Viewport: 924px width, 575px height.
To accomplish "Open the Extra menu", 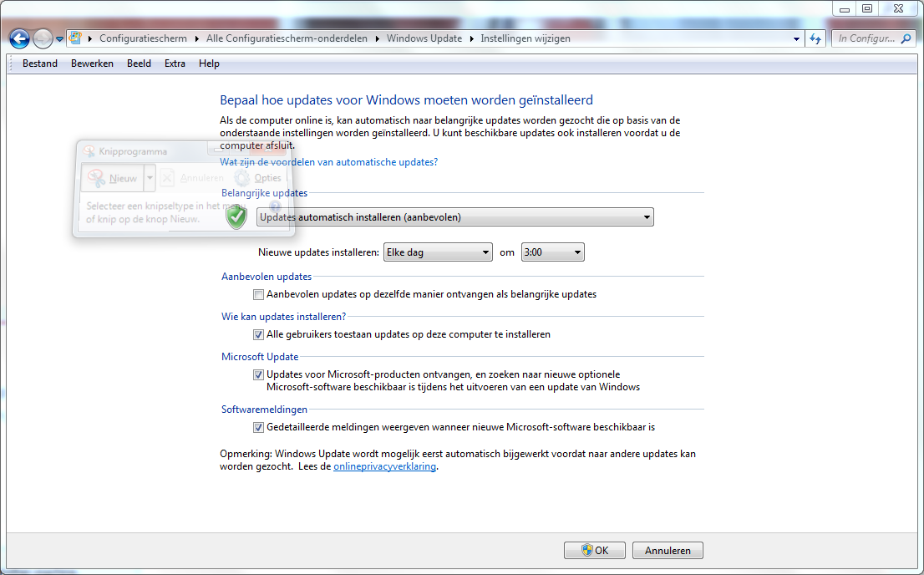I will (x=175, y=64).
